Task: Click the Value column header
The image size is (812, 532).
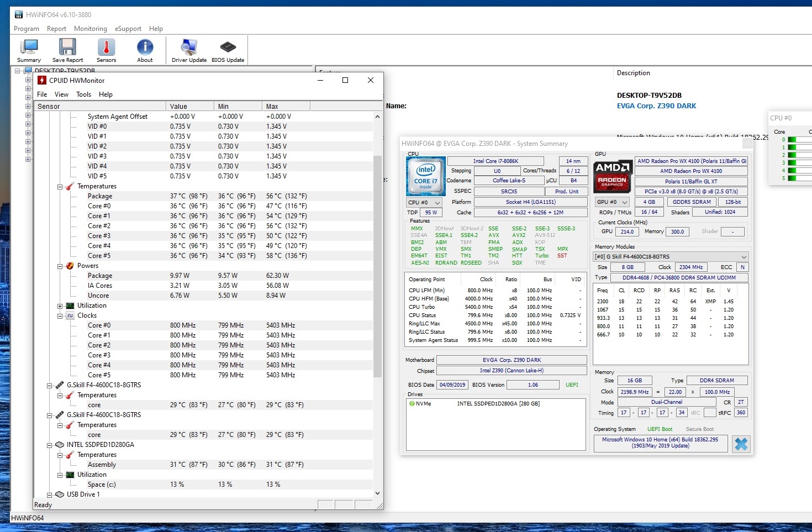Action: tap(190, 106)
